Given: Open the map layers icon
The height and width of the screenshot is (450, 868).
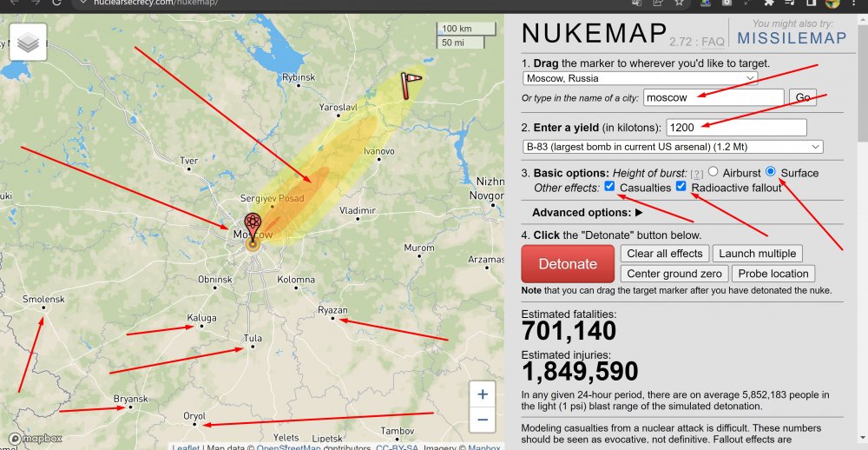Looking at the screenshot, I should pyautogui.click(x=29, y=42).
